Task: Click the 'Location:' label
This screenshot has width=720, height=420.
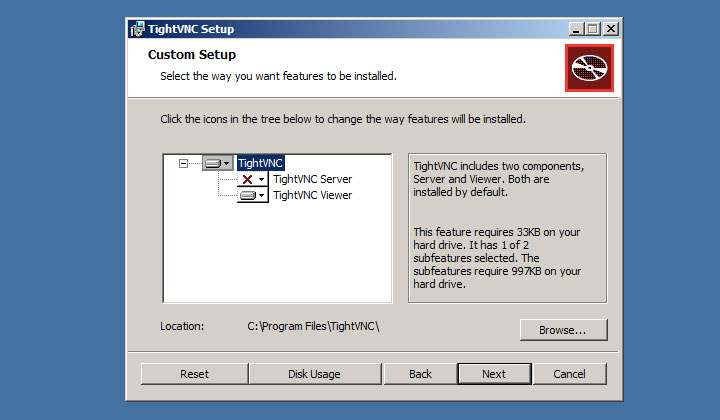Action: (182, 326)
